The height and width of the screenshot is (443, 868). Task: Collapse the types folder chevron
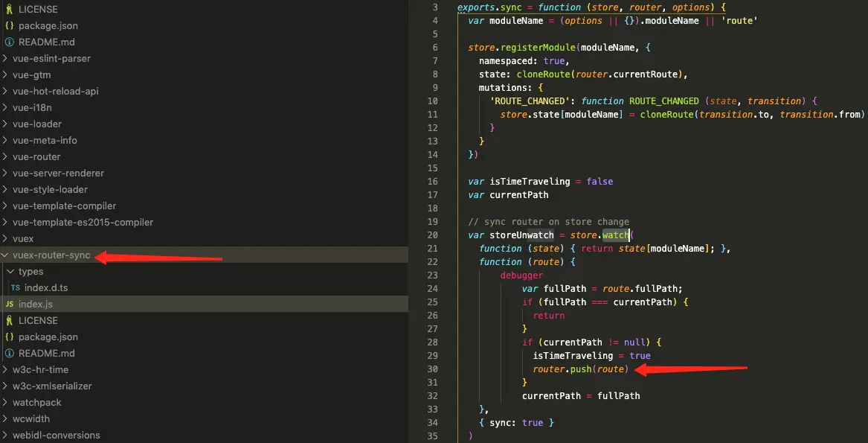pos(10,272)
